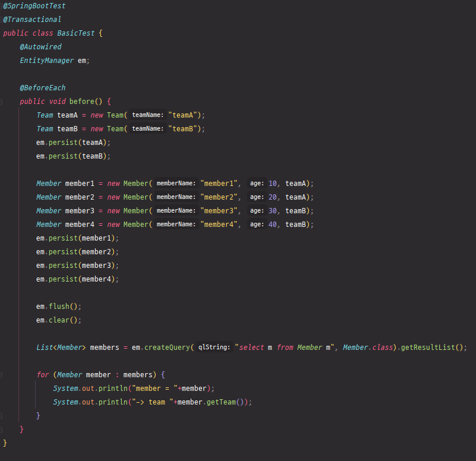Click the em.persist(member2) statement

[x=77, y=252]
